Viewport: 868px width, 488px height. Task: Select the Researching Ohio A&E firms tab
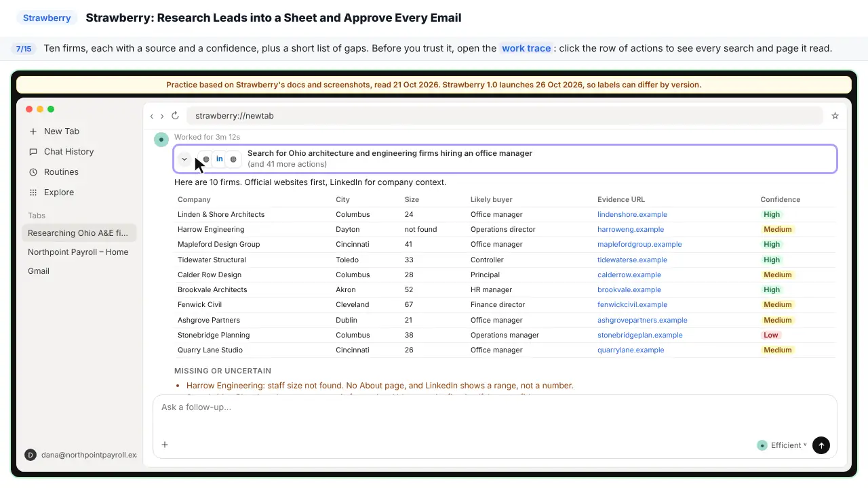tap(79, 233)
